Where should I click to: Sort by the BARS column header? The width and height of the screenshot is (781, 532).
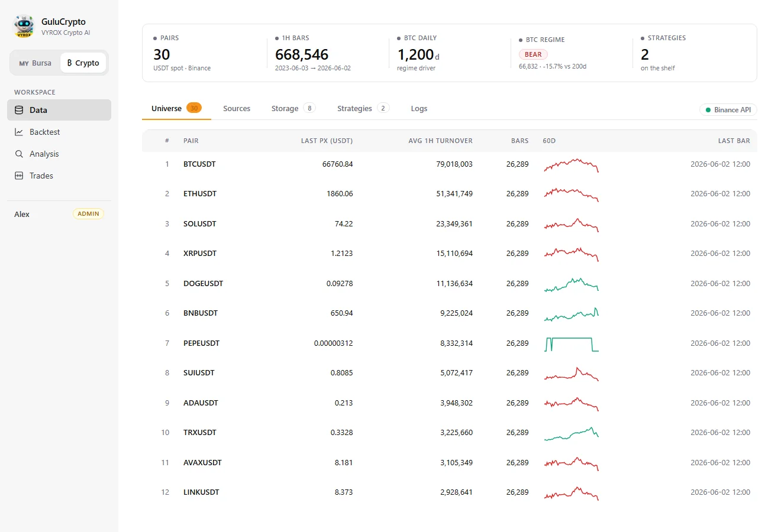[520, 141]
